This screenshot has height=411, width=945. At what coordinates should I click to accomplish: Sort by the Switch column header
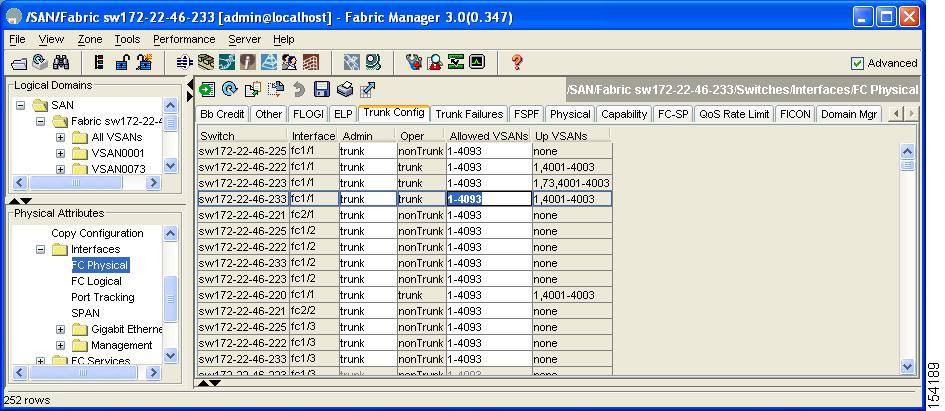[x=243, y=136]
